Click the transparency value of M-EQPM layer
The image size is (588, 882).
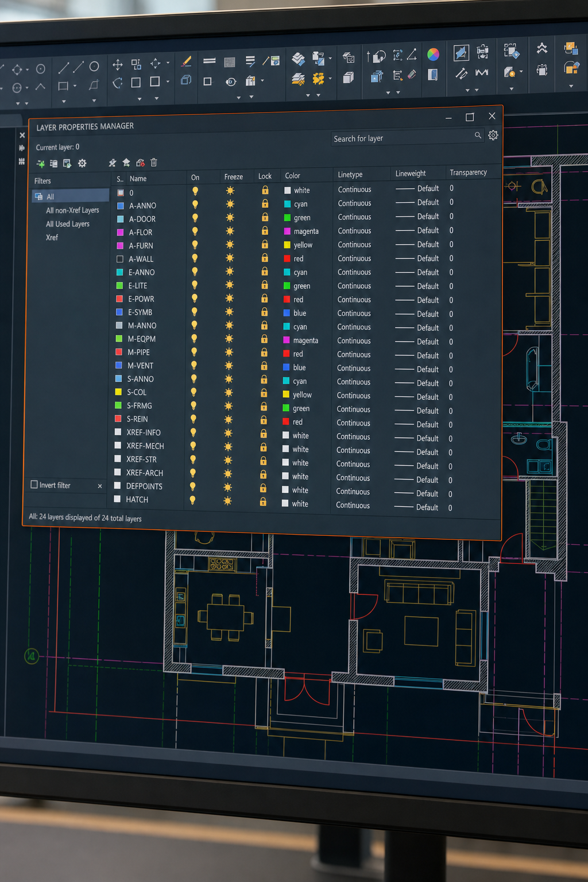tap(451, 342)
